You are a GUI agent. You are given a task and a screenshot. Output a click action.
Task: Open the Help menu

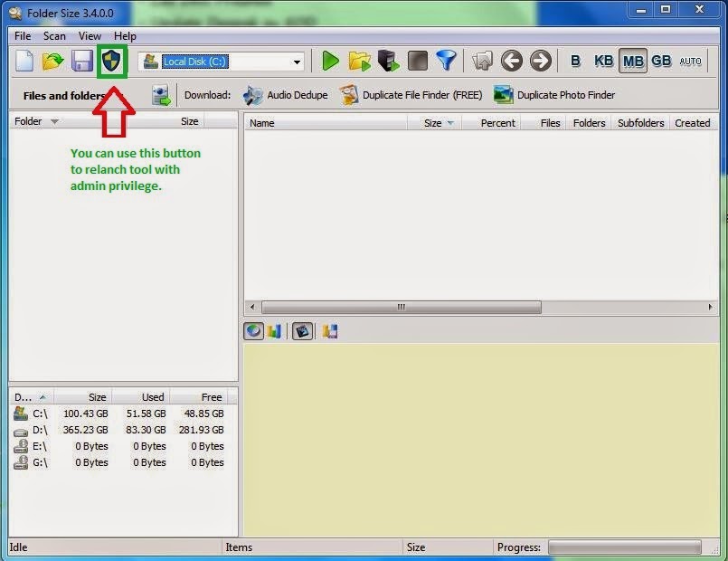(x=125, y=36)
